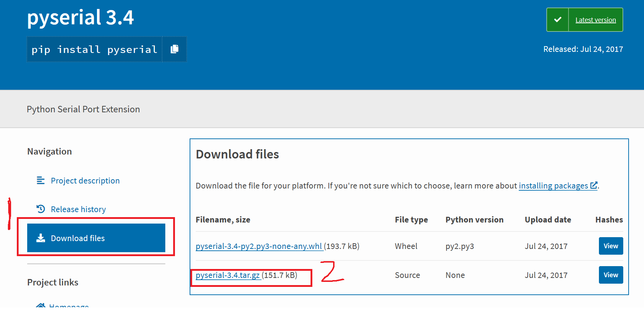Click the 'None' Python version cell
This screenshot has width=644, height=318.
[455, 275]
